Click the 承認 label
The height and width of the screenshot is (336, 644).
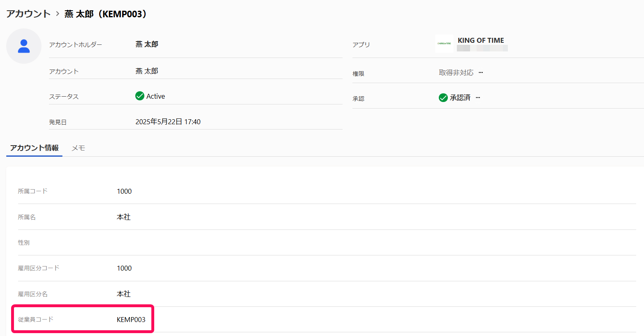point(358,99)
